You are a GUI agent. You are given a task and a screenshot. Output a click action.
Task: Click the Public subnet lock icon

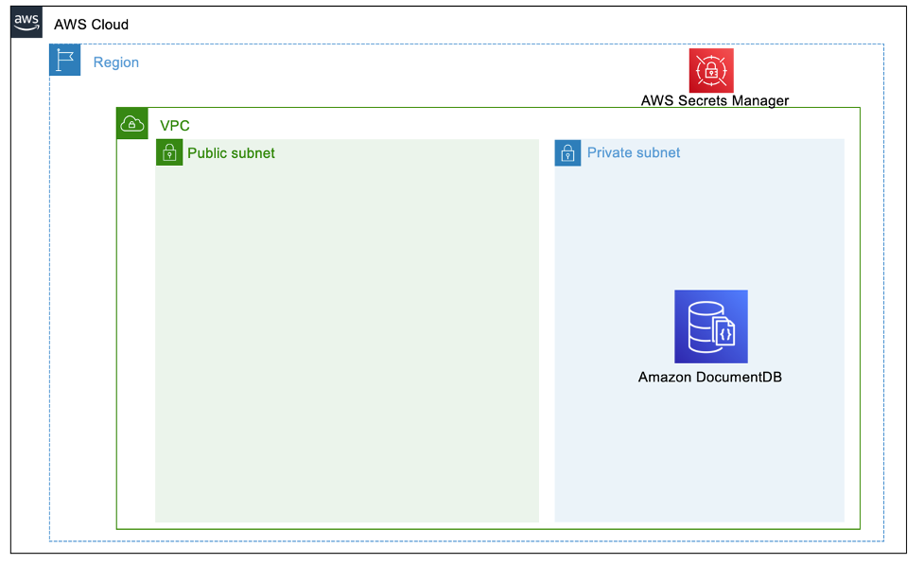pos(169,152)
